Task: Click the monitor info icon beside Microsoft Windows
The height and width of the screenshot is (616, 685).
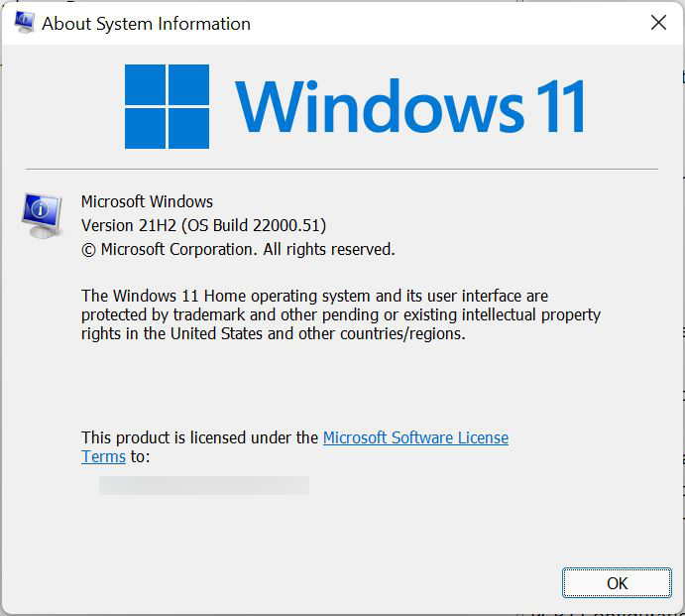Action: tap(42, 215)
